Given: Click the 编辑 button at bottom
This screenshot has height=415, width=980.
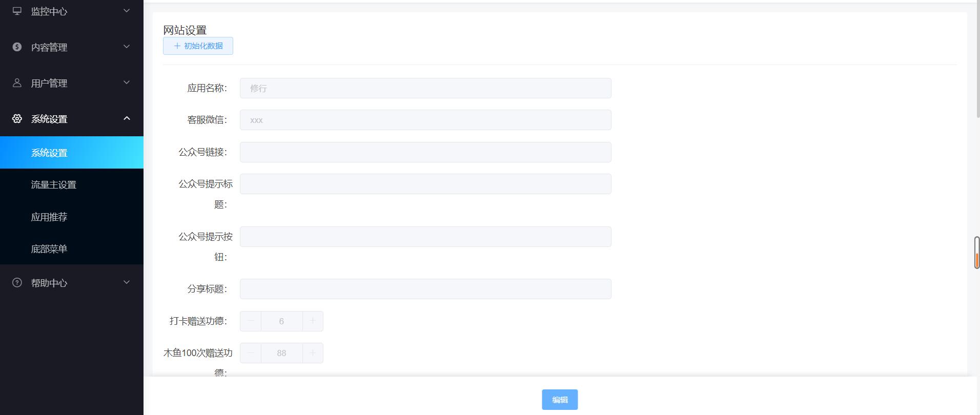Looking at the screenshot, I should [560, 400].
